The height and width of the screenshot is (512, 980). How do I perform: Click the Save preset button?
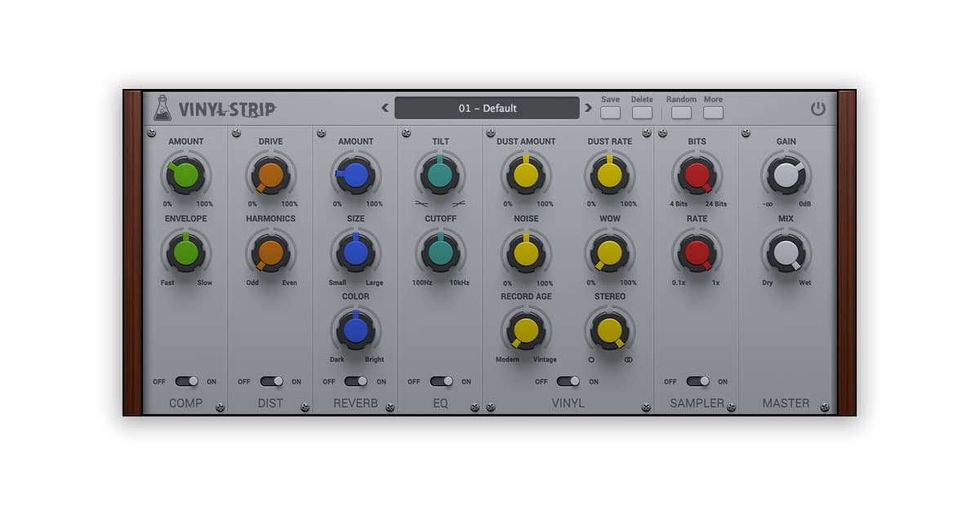pos(610,113)
